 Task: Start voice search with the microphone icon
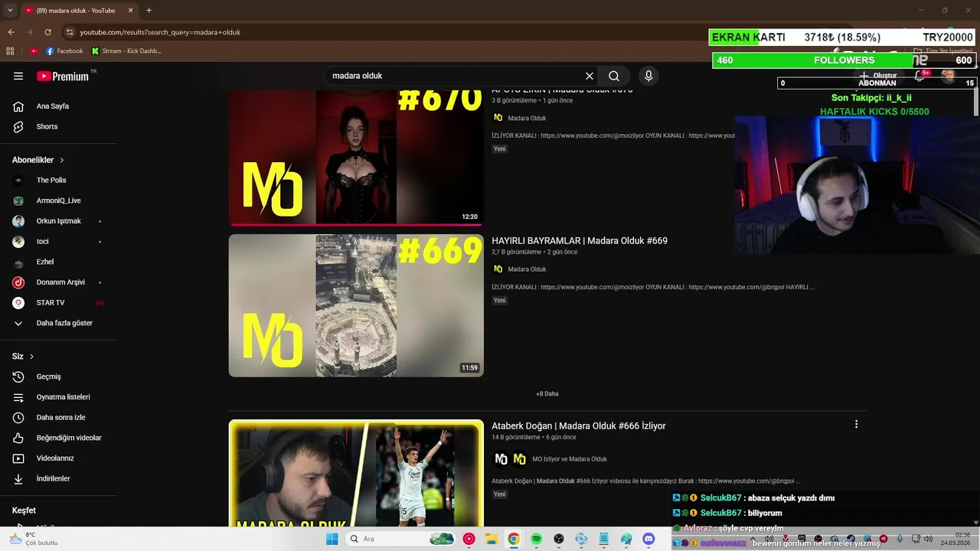648,76
